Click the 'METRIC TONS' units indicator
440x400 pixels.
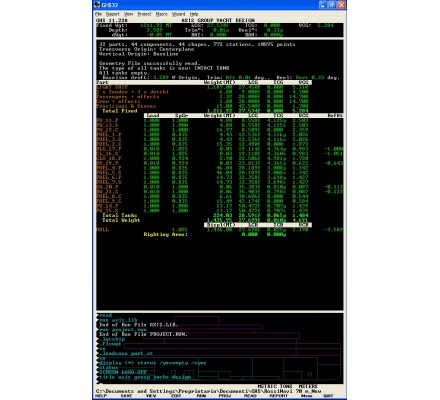(x=275, y=387)
